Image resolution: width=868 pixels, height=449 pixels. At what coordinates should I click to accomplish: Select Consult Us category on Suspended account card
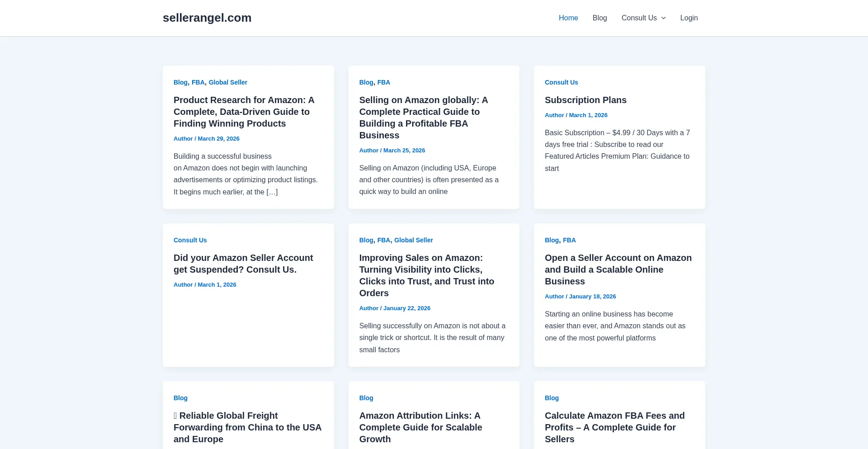click(x=190, y=240)
